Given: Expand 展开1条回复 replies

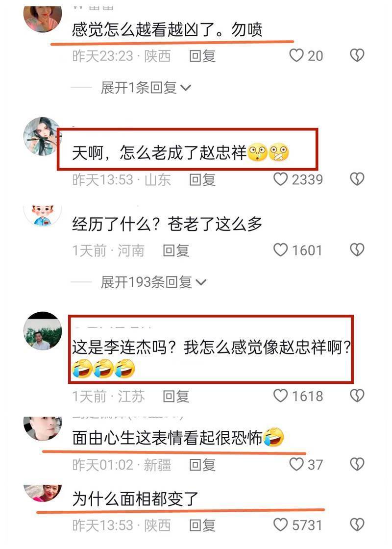Looking at the screenshot, I should (146, 88).
